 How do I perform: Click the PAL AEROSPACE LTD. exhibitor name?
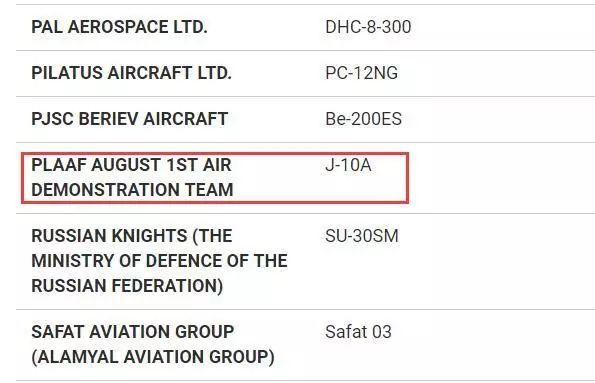tap(119, 27)
